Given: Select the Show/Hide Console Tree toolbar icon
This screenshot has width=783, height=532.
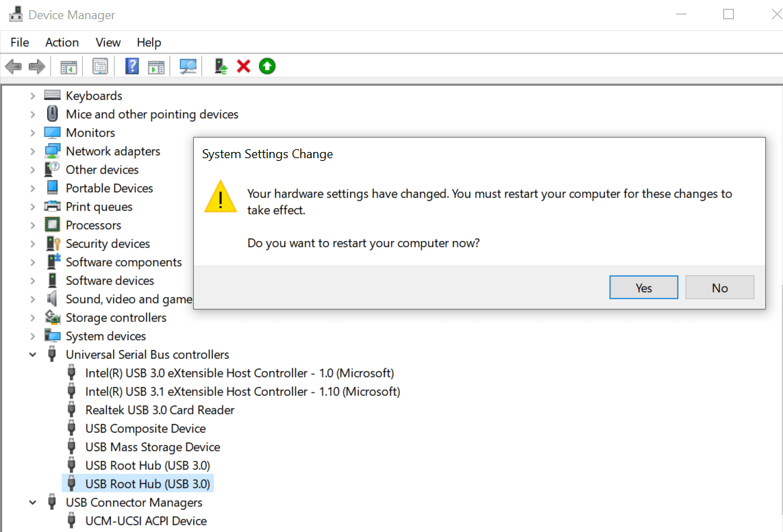Looking at the screenshot, I should click(68, 66).
